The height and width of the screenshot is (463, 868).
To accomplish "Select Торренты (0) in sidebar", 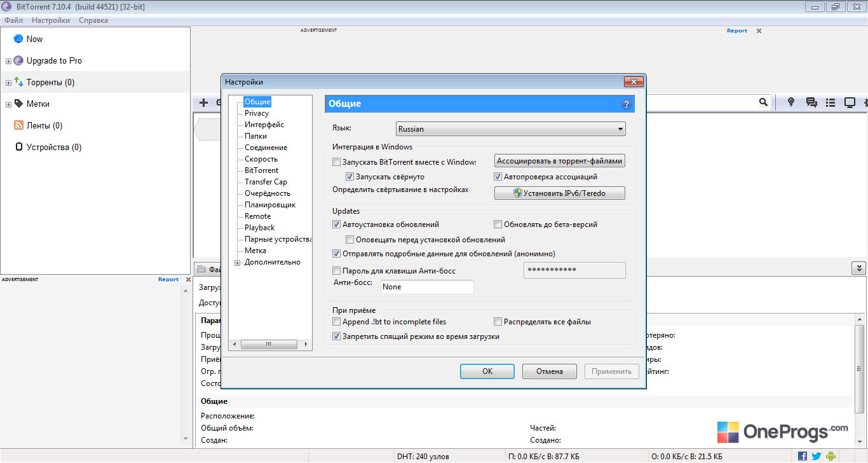I will [50, 83].
